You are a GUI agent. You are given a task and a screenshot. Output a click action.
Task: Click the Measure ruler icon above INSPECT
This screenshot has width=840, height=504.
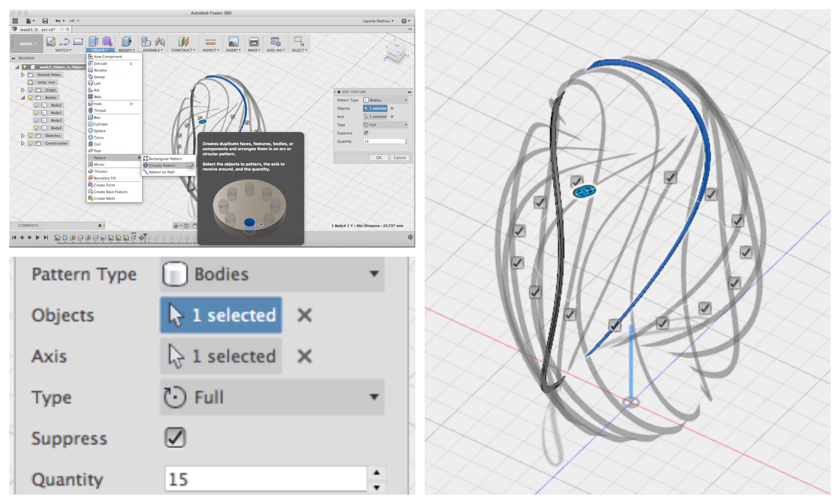210,42
